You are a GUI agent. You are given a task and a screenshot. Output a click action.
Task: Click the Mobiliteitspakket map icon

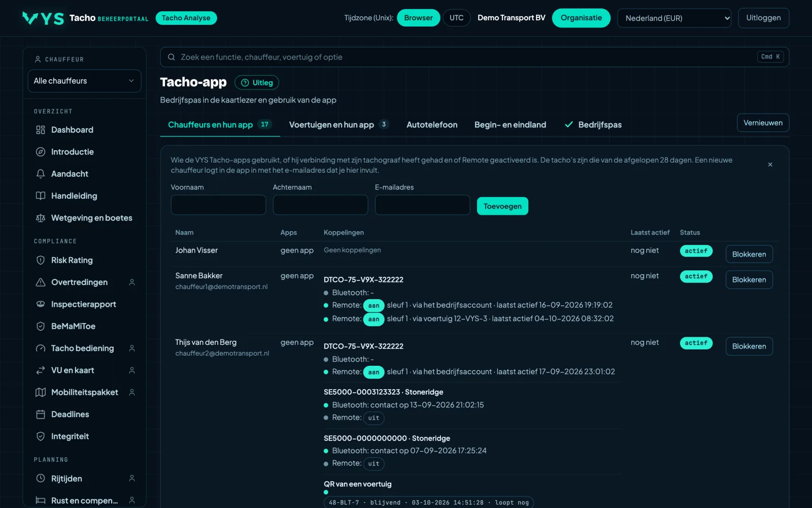pos(41,392)
